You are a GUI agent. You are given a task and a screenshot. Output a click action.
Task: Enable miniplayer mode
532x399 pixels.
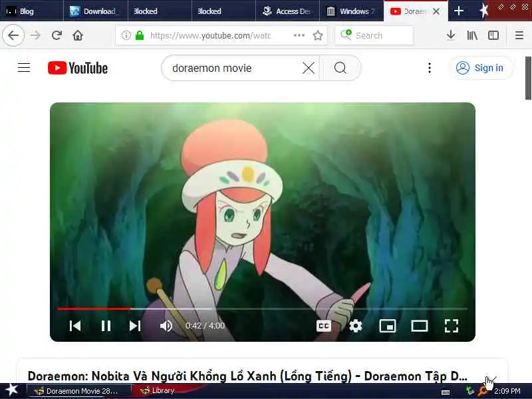point(388,326)
